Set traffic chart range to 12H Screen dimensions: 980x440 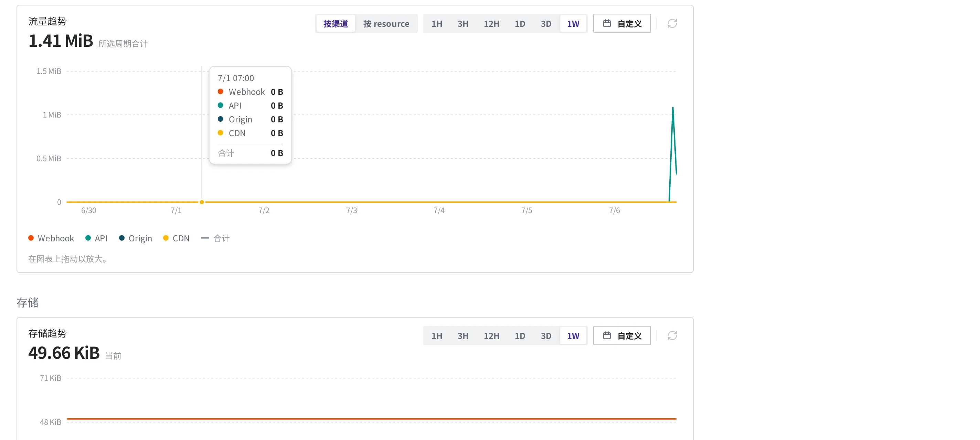pos(491,24)
